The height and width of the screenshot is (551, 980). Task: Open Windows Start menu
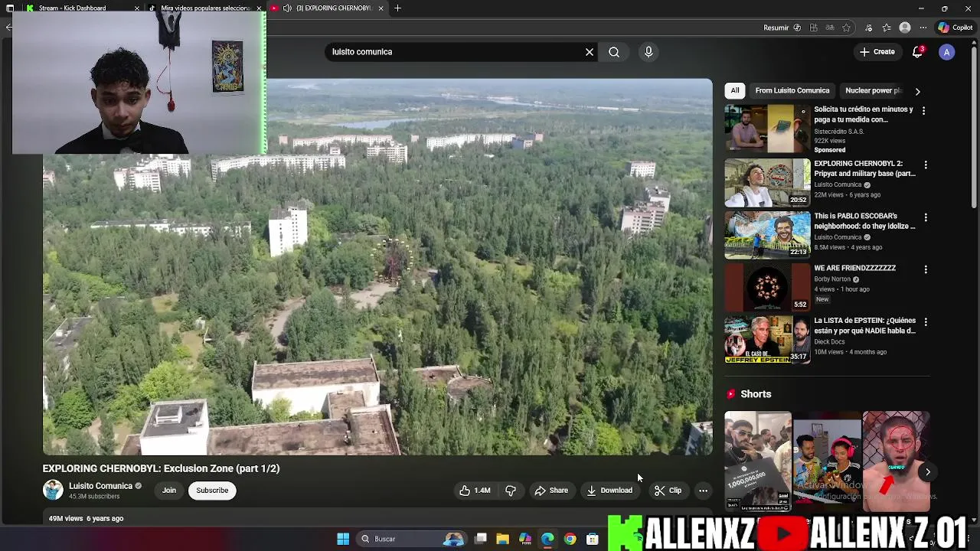click(343, 539)
